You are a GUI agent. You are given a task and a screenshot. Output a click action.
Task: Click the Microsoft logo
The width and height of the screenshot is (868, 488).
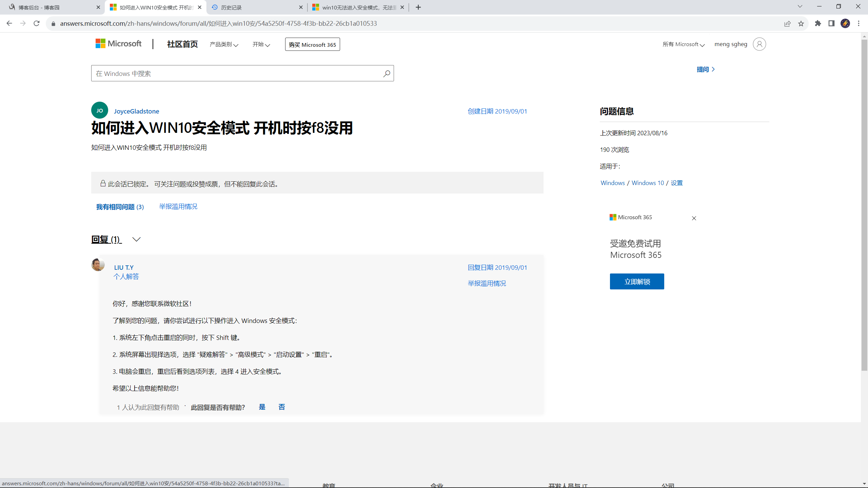coord(118,44)
